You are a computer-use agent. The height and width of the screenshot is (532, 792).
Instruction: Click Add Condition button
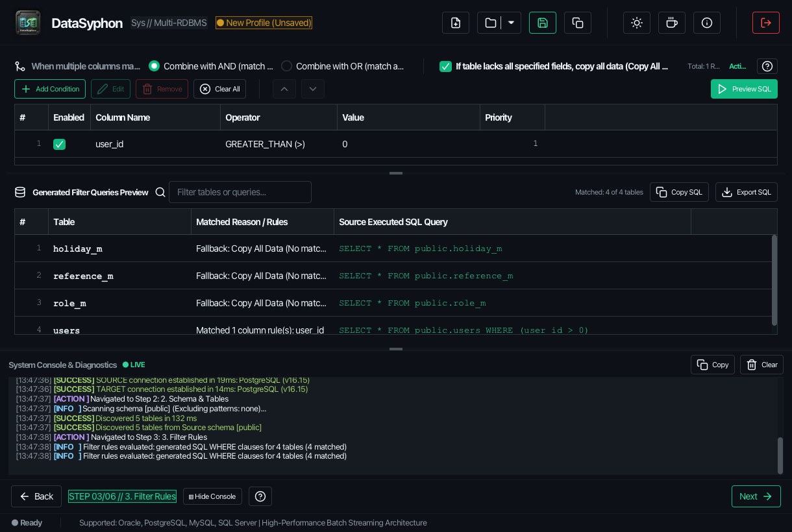tap(50, 89)
